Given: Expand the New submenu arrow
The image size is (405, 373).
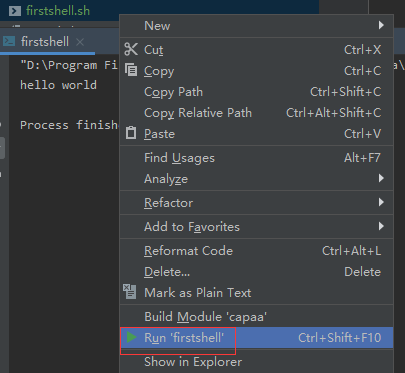Looking at the screenshot, I should pyautogui.click(x=381, y=25).
